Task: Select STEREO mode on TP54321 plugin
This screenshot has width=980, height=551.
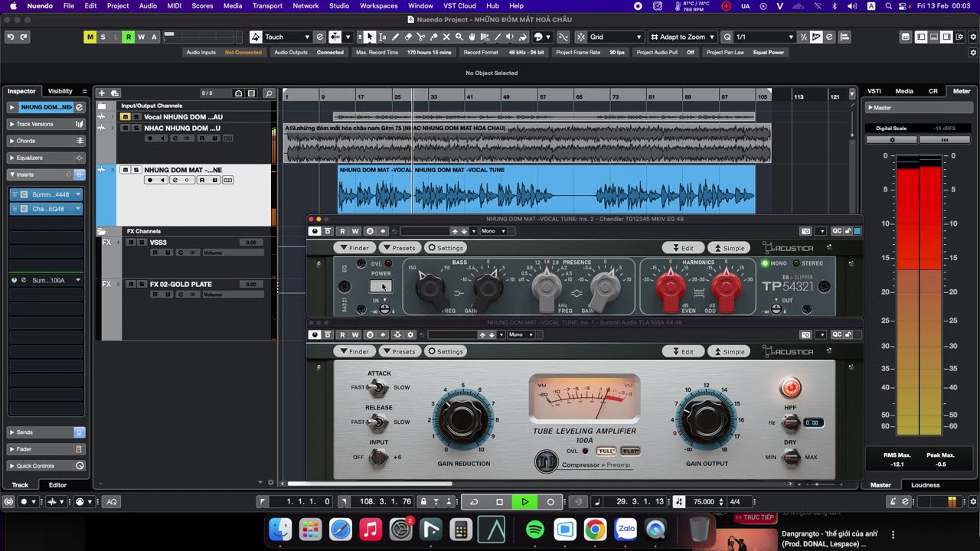Action: 808,263
